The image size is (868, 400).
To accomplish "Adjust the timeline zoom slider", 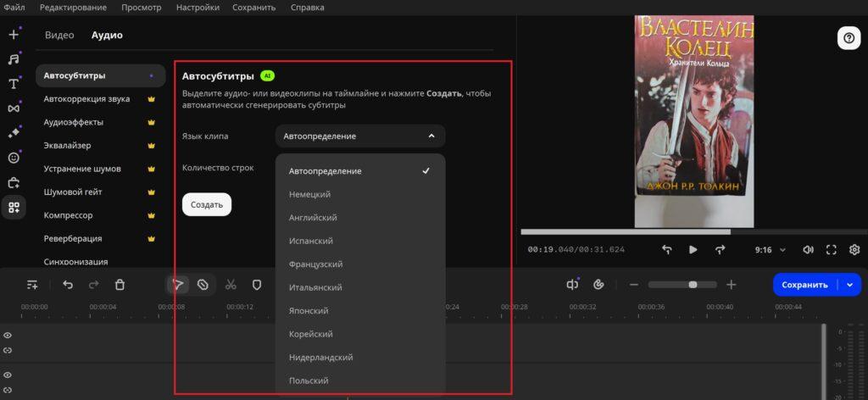I will [682, 285].
